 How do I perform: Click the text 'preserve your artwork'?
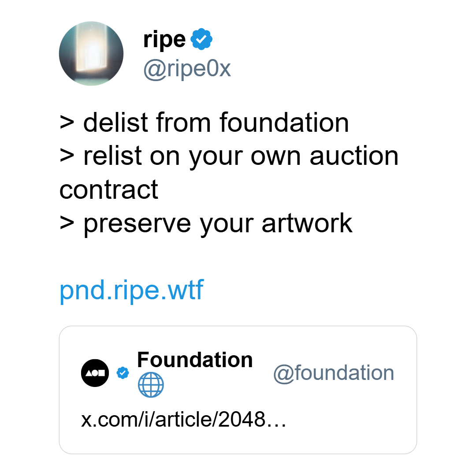click(x=218, y=224)
